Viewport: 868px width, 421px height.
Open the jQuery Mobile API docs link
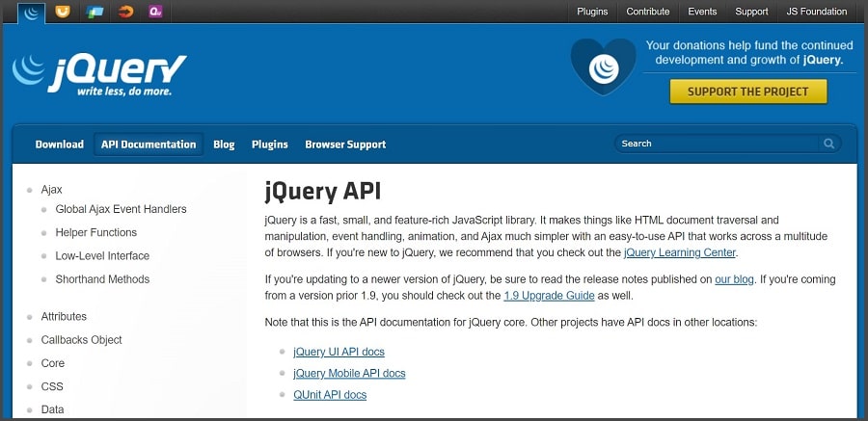click(349, 374)
